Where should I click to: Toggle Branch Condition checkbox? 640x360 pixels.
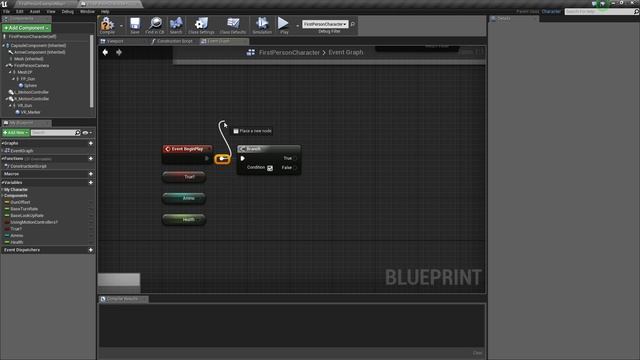tap(270, 168)
